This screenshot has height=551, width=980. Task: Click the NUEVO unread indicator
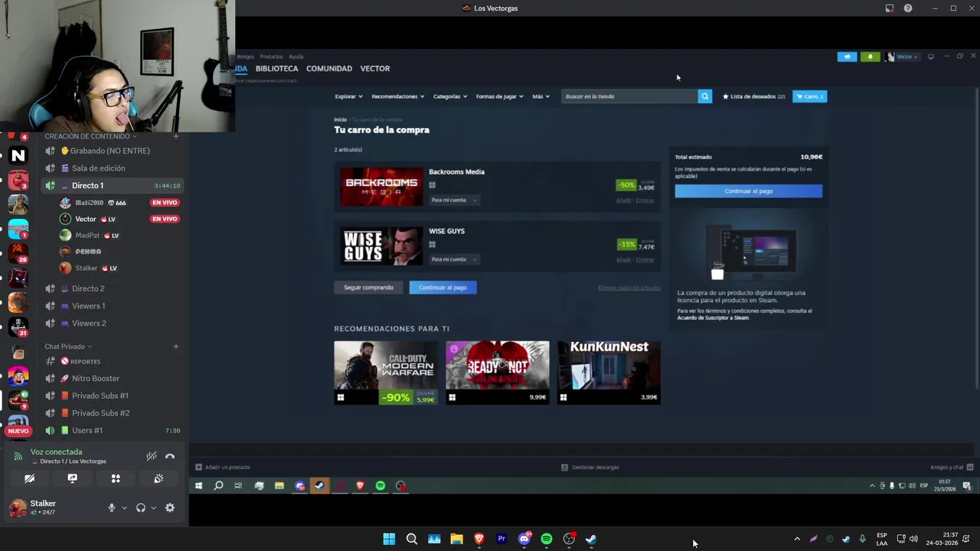[18, 431]
